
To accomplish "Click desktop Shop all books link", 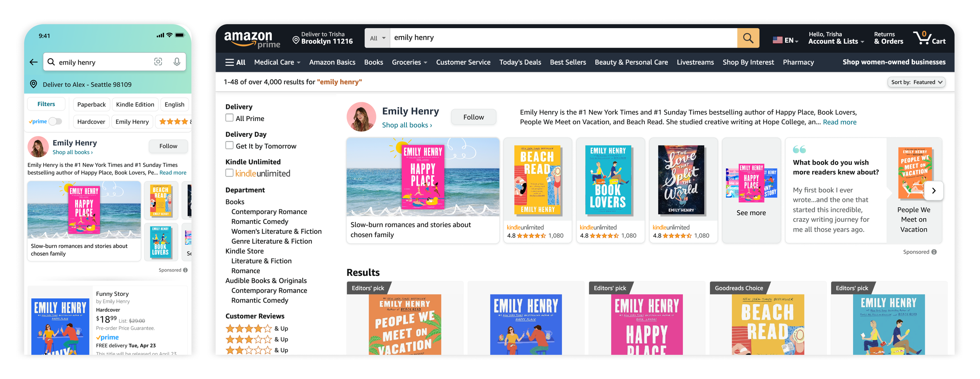I will 407,125.
